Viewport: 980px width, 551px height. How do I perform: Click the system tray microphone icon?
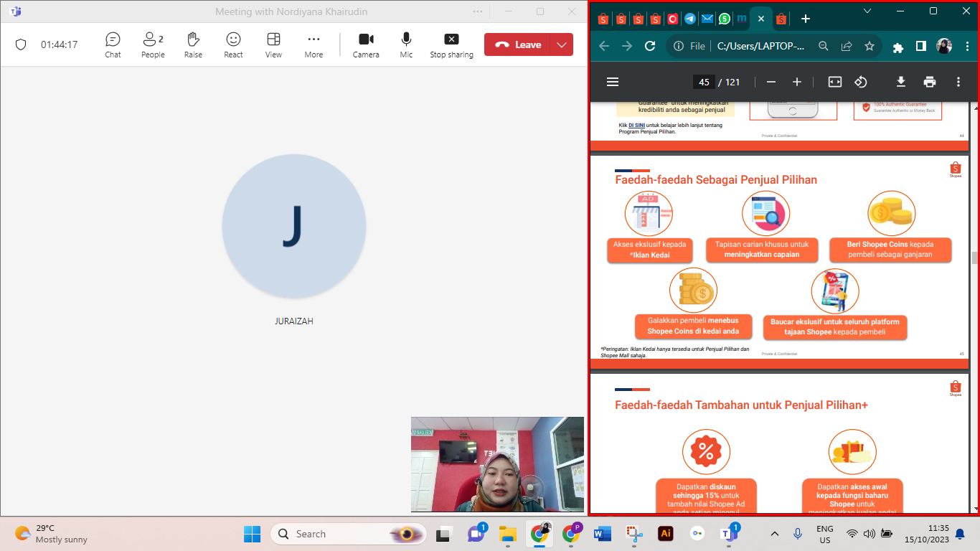point(798,534)
